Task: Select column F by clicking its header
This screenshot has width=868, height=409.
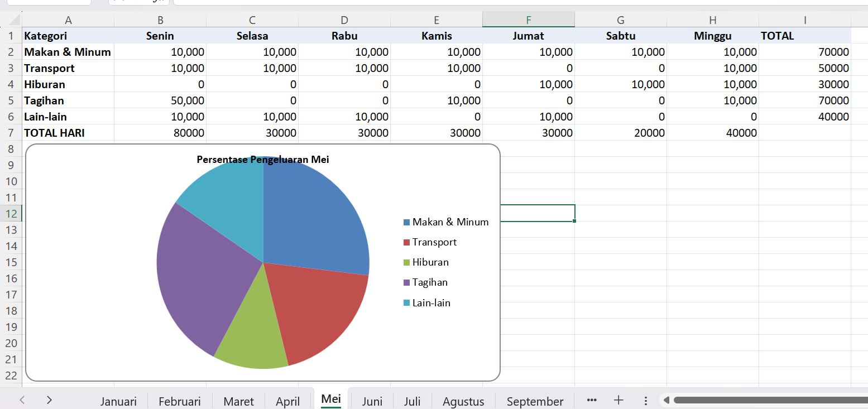Action: (x=528, y=20)
